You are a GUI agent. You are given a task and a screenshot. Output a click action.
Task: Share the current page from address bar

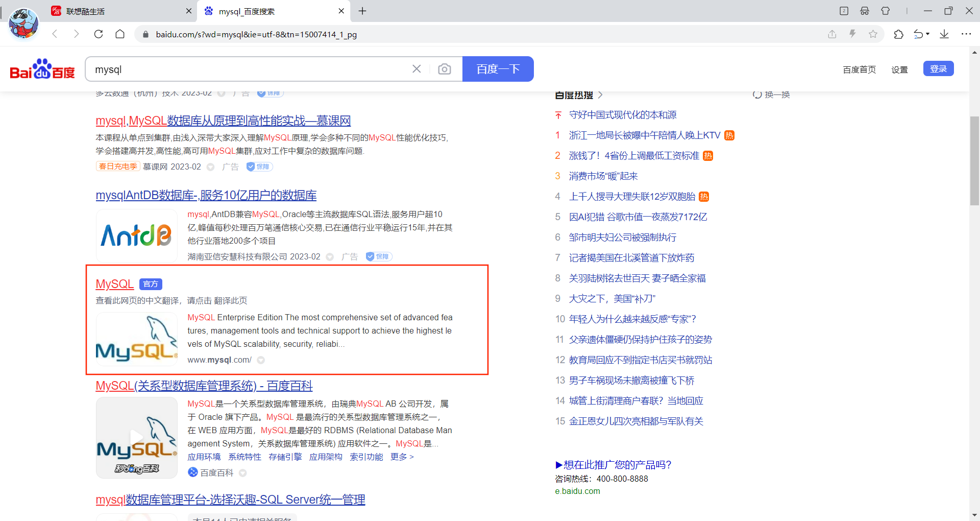(x=832, y=34)
